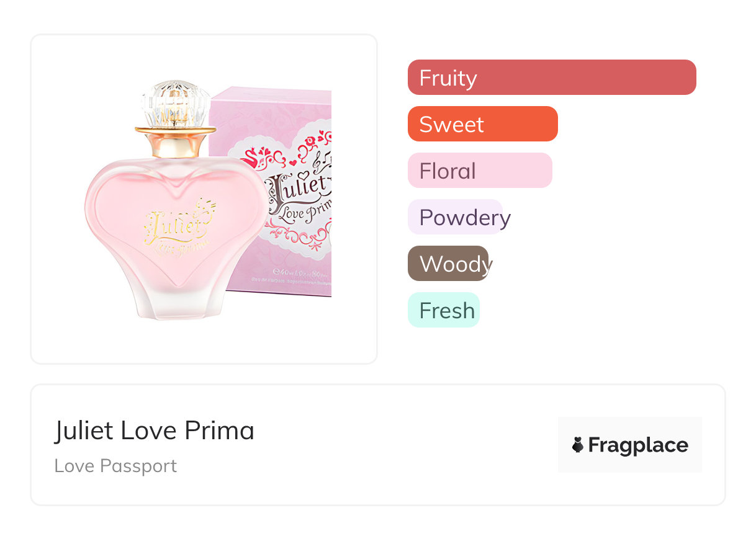Screen dimensions: 756x536
Task: Select the Powdery accord bar
Action: point(456,217)
